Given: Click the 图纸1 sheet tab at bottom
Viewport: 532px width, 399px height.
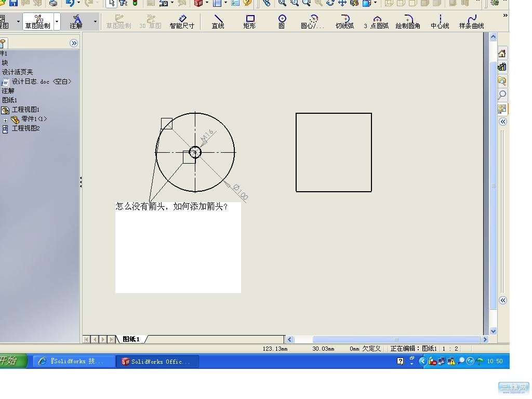Looking at the screenshot, I should pyautogui.click(x=131, y=339).
